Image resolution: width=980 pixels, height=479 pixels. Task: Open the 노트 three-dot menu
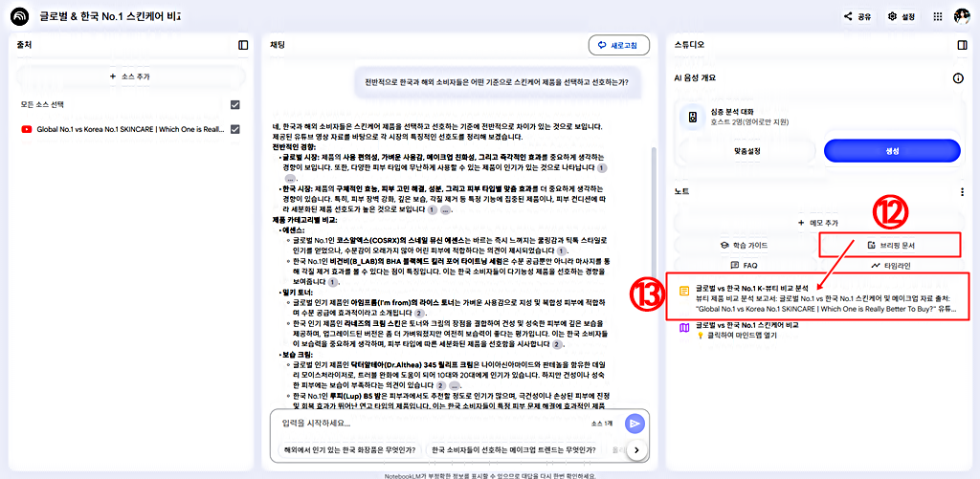click(962, 192)
